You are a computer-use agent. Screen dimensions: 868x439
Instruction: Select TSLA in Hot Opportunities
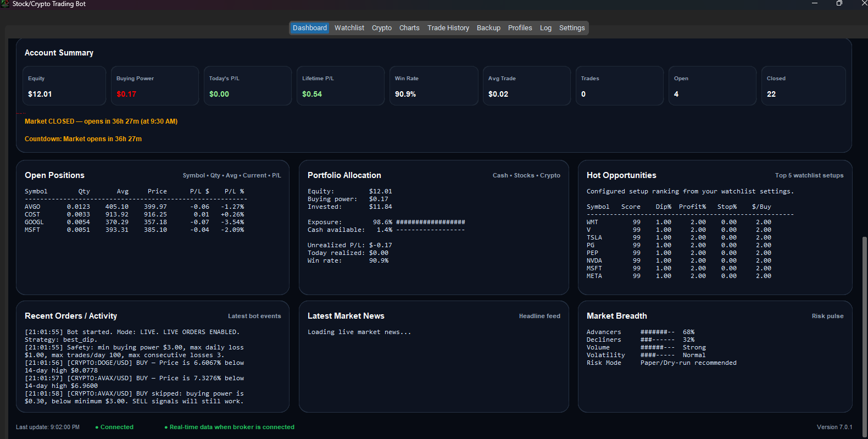tap(679, 237)
